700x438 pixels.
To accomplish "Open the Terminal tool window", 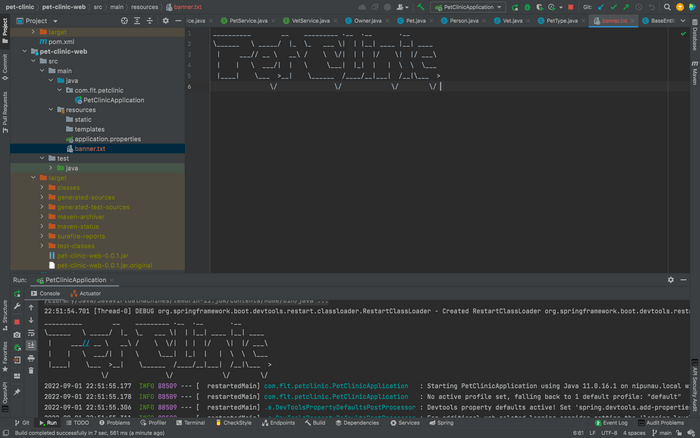I will 191,423.
